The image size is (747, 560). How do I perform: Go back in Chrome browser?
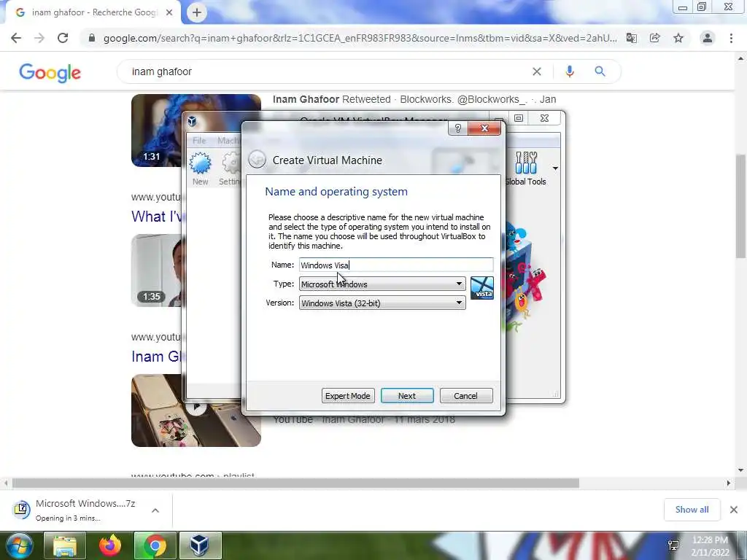click(16, 38)
